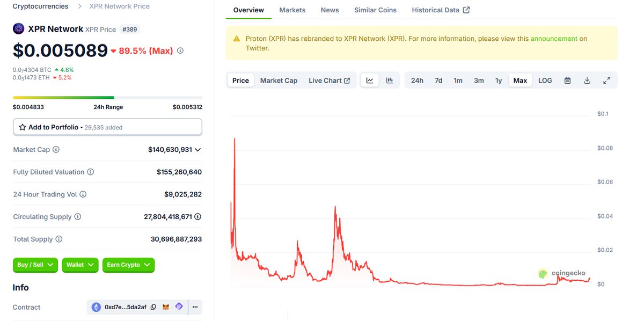Click the $0.005089 price value
The image size is (644, 321).
pyautogui.click(x=60, y=50)
